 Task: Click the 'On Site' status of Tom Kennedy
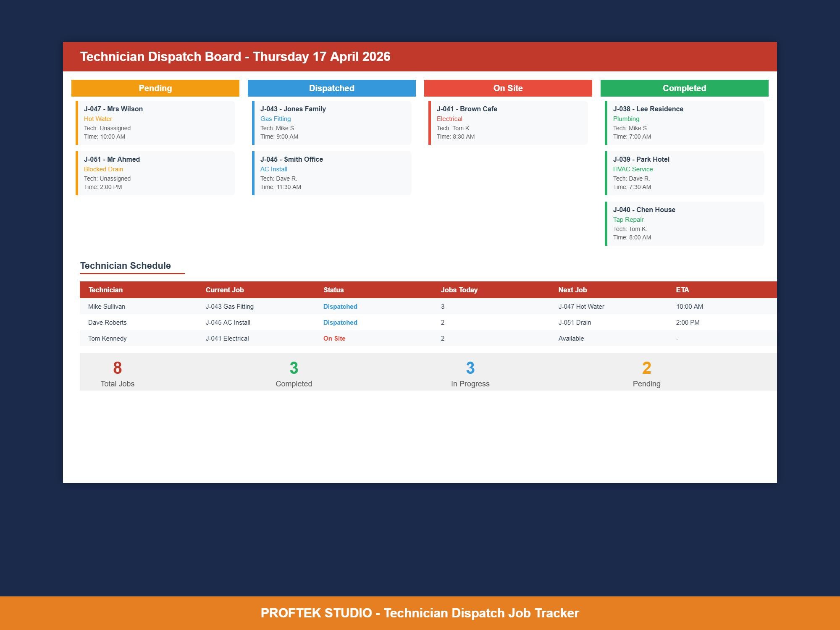(x=334, y=339)
